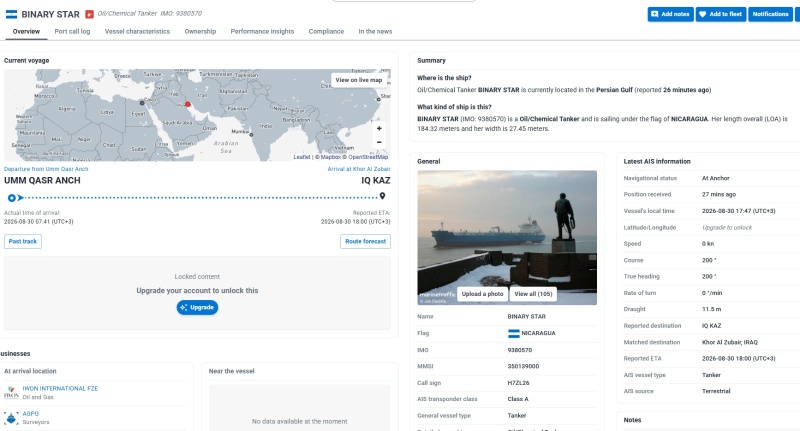Click the IWON International FZE logo

pos(11,392)
